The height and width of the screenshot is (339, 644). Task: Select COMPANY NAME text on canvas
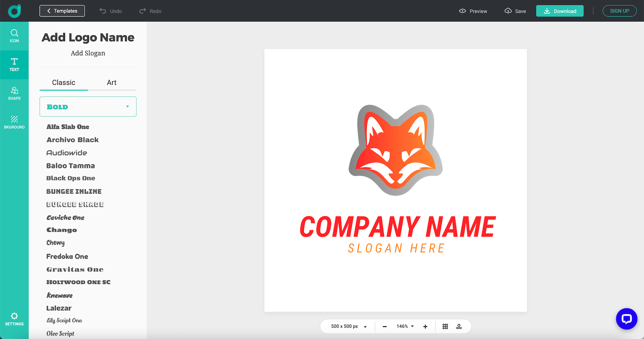tap(398, 227)
